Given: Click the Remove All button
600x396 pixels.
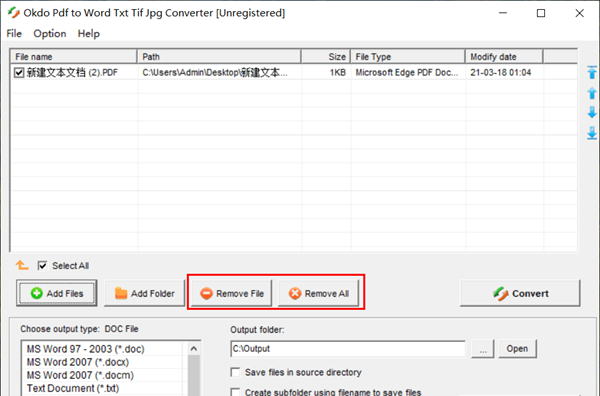Looking at the screenshot, I should pos(318,293).
